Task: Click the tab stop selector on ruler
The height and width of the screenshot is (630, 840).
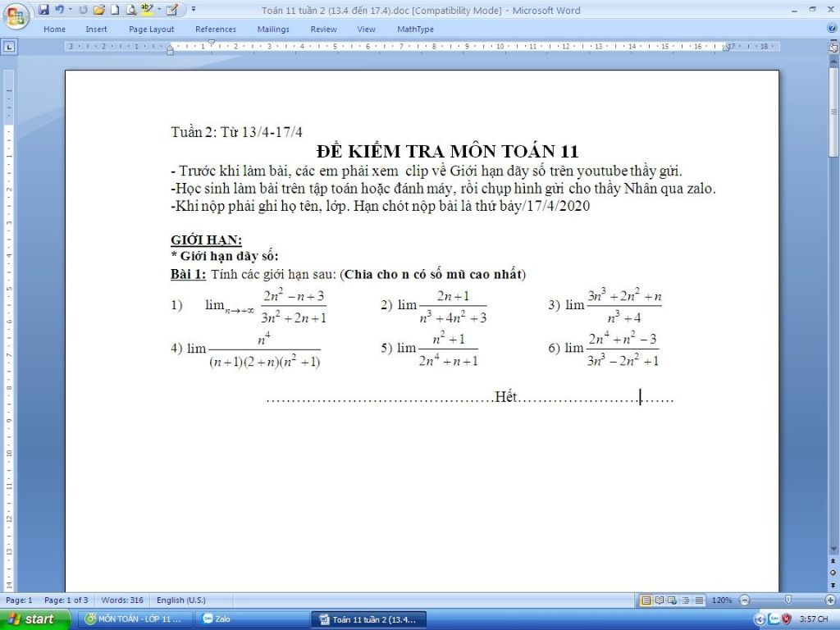Action: pos(9,47)
